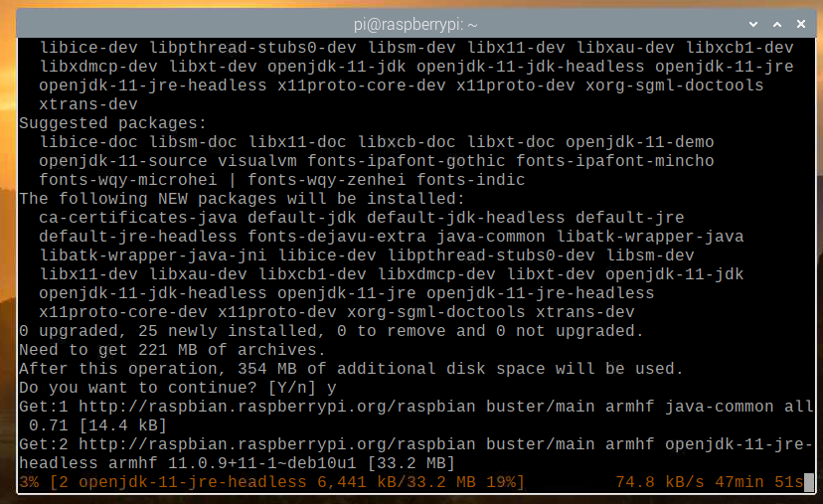
Task: Click the 74.8 kB/s download speed
Action: point(661,483)
